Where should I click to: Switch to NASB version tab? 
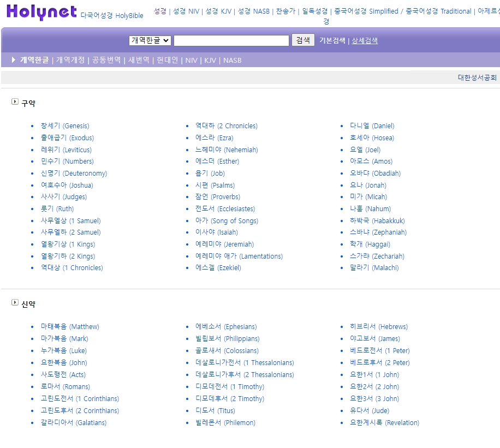(x=232, y=60)
